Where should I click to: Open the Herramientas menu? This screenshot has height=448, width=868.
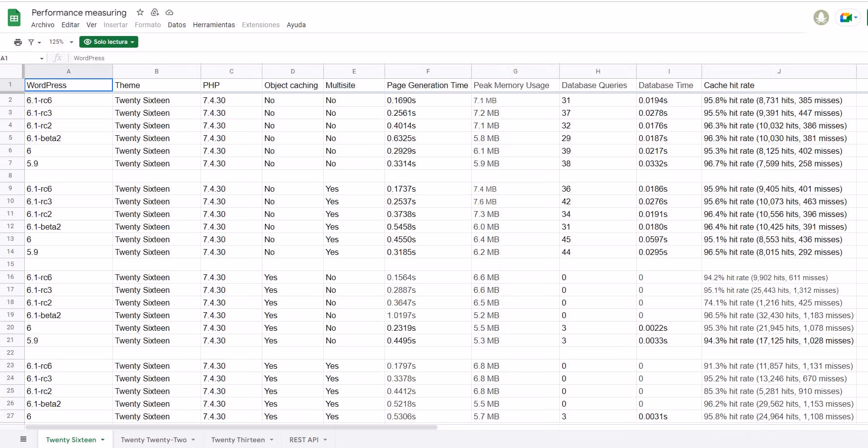tap(214, 25)
